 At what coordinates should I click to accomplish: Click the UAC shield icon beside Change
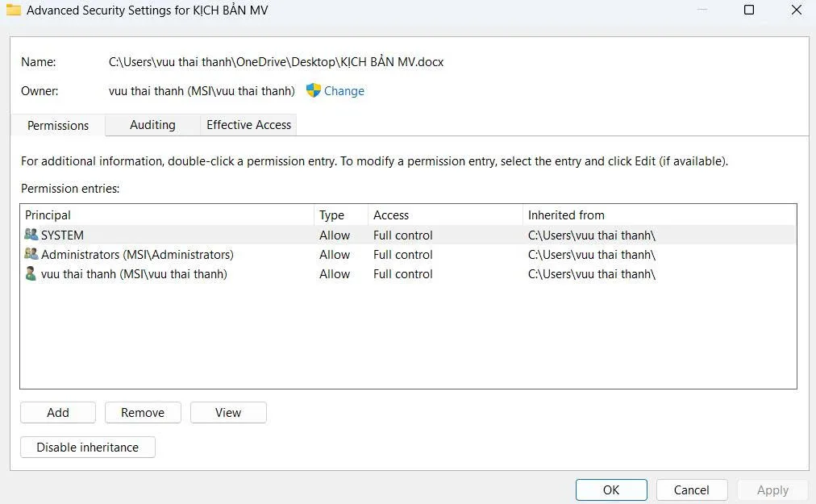pos(313,90)
